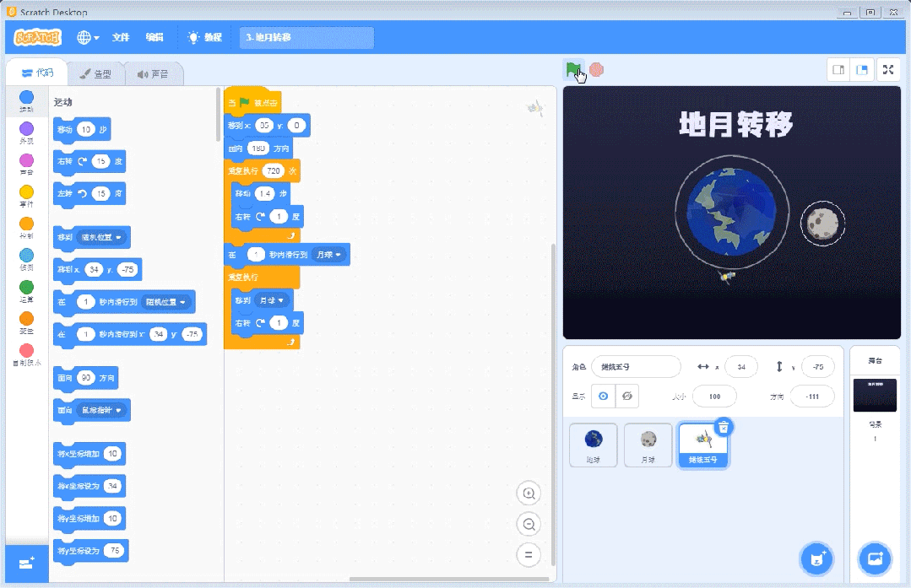Add a new backdrop for the stage
This screenshot has width=911, height=588.
click(x=874, y=558)
